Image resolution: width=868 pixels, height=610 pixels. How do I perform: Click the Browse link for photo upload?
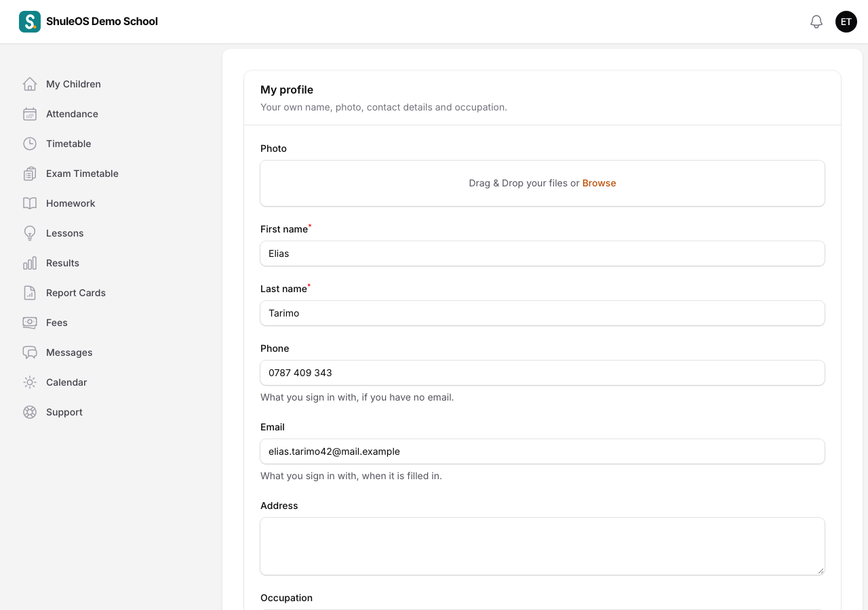pos(599,183)
